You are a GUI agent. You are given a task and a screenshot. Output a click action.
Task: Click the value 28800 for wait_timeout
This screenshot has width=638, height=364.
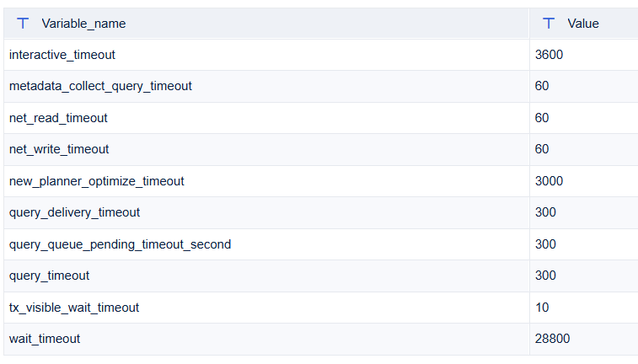552,339
